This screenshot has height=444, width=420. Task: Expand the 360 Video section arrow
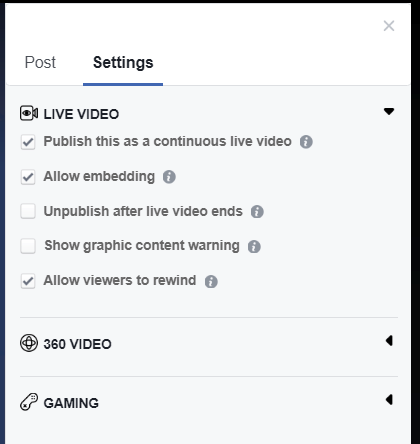point(389,341)
